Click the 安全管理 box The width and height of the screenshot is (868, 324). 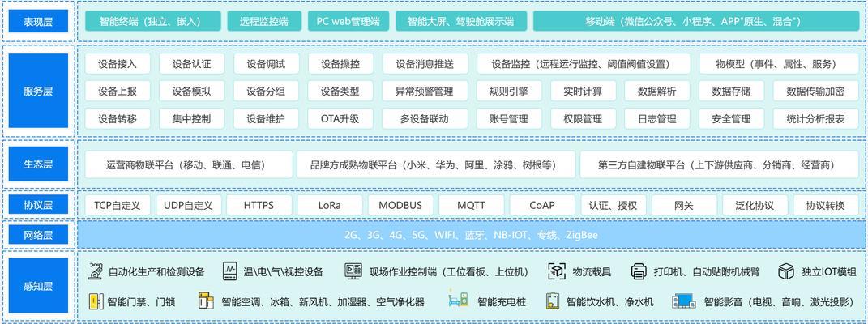tap(731, 118)
